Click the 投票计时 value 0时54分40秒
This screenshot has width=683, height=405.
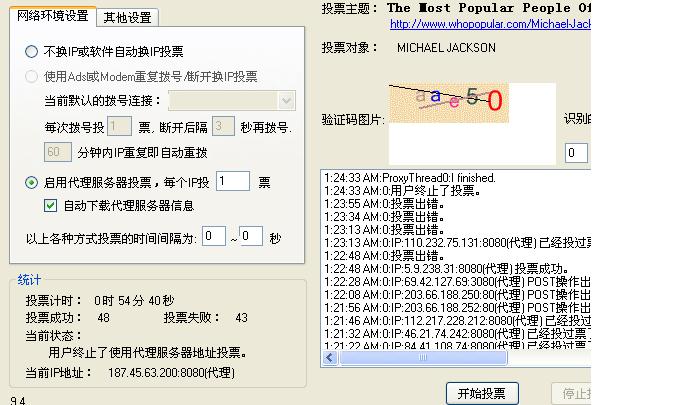[134, 300]
